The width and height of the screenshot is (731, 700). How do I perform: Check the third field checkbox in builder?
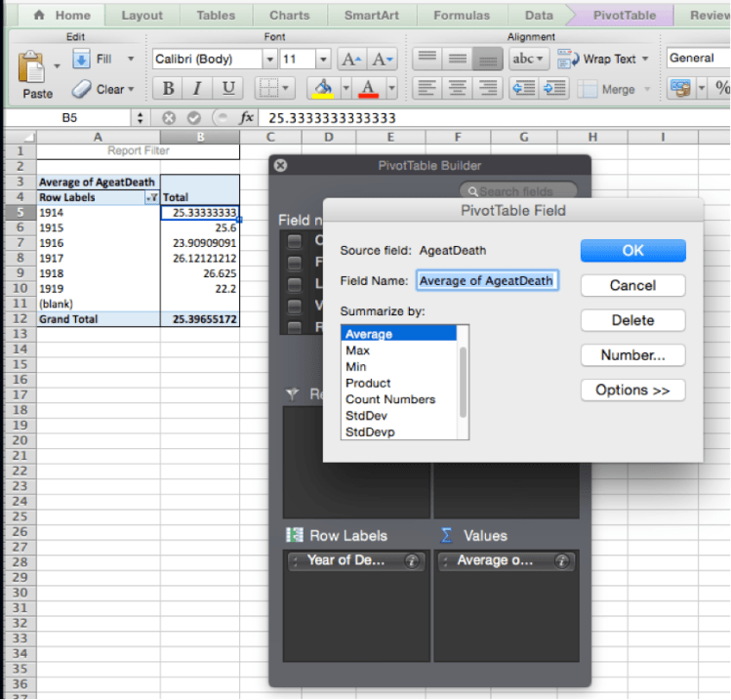click(294, 283)
